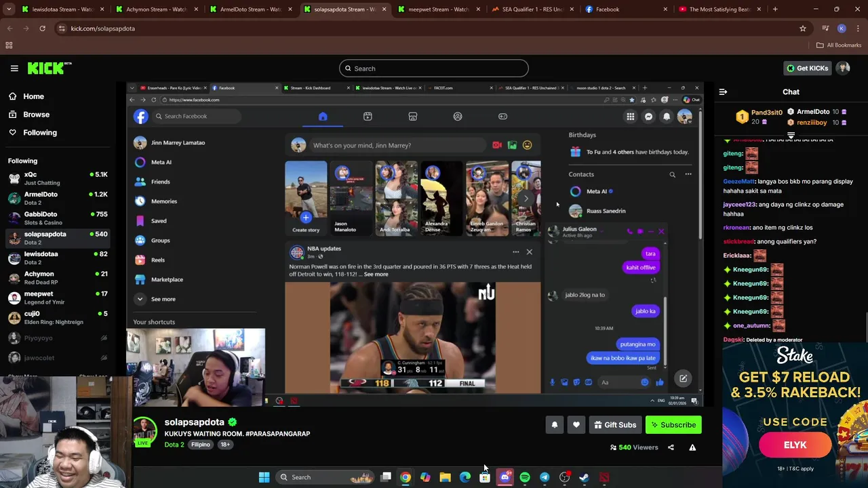The height and width of the screenshot is (488, 868).
Task: Switch to the Most Satisfying YouTube tab
Action: (x=719, y=9)
